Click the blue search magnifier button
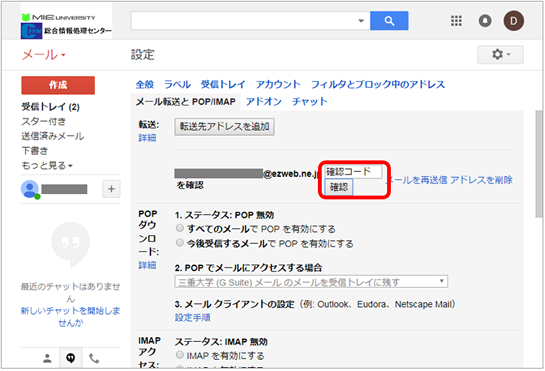545x371 pixels. (389, 21)
